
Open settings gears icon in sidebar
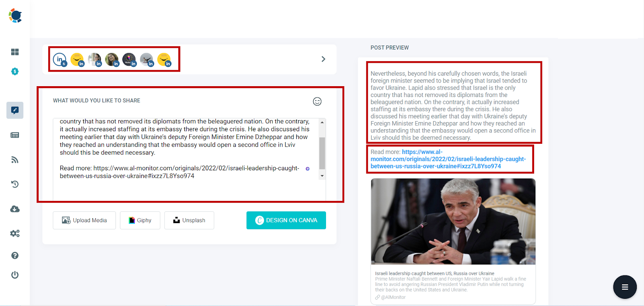pyautogui.click(x=15, y=234)
